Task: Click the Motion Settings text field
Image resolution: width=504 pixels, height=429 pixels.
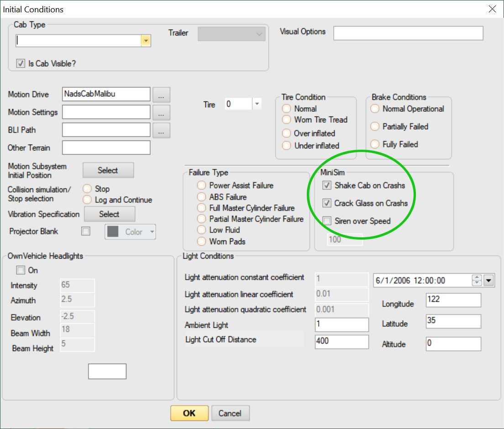Action: pos(106,112)
